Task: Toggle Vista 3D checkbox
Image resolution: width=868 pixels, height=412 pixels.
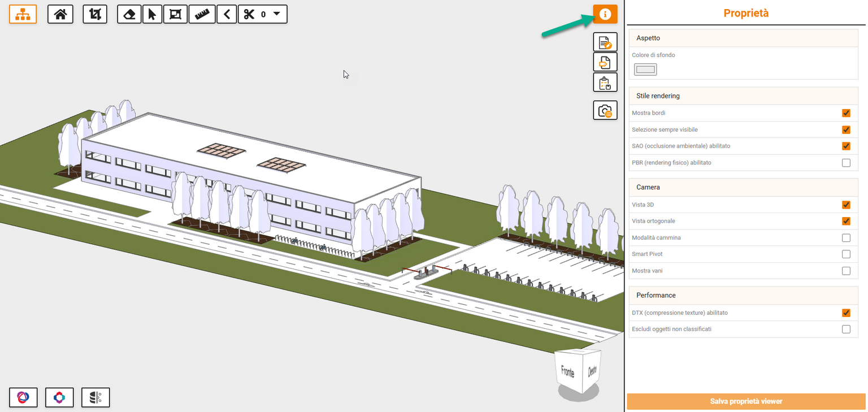Action: [x=846, y=205]
